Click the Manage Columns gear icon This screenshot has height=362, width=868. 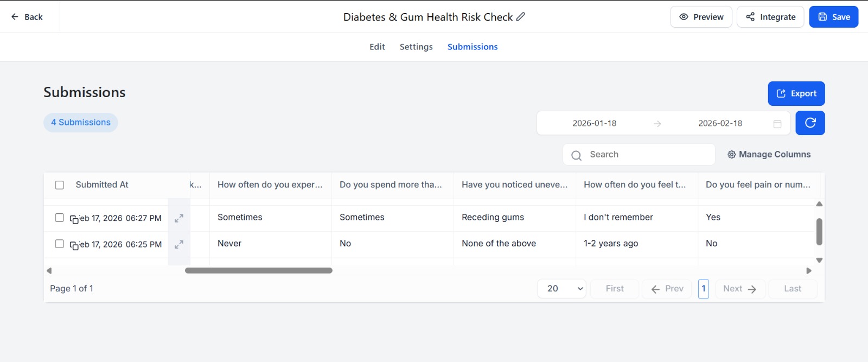click(x=731, y=155)
